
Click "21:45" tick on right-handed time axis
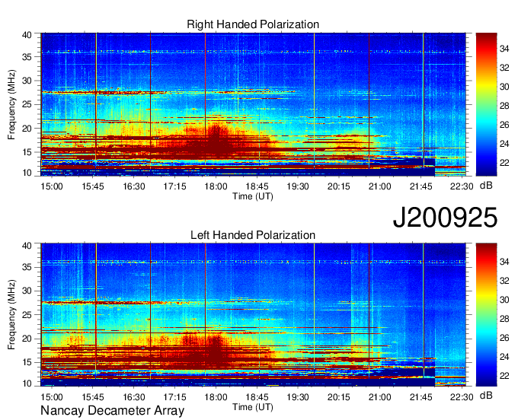(420, 186)
